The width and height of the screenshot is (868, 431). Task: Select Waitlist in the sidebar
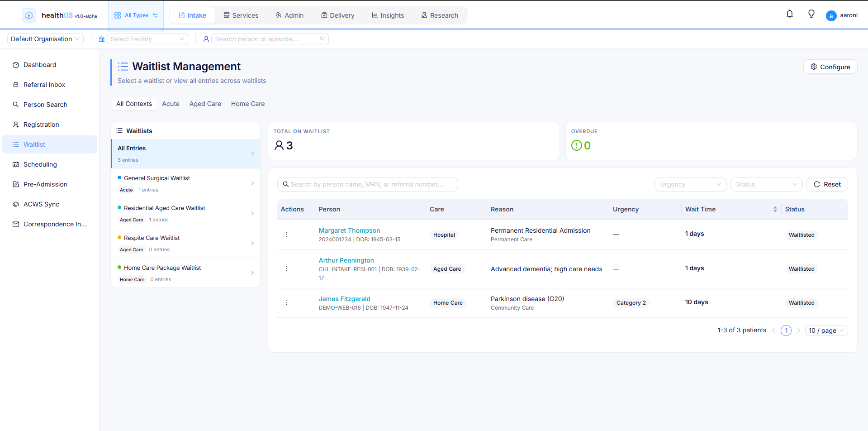(x=50, y=144)
